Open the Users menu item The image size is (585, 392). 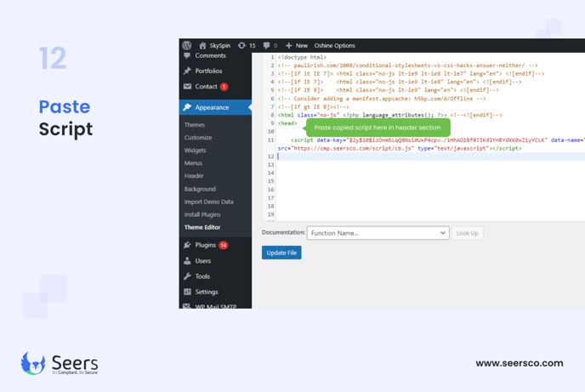tap(203, 261)
